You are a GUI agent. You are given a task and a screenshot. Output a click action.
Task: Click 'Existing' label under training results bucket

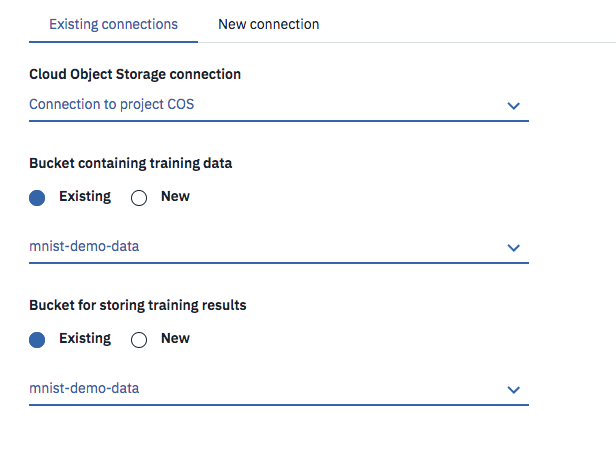point(85,338)
